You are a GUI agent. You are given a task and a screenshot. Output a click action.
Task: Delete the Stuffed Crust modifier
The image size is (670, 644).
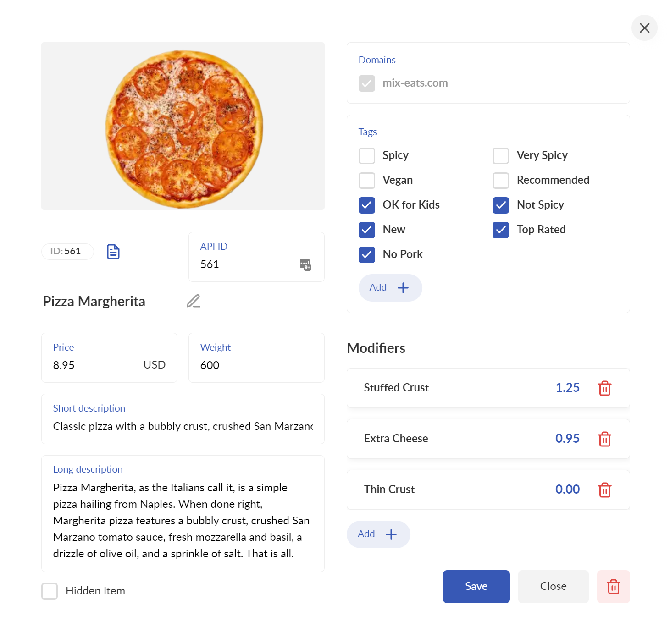click(605, 388)
